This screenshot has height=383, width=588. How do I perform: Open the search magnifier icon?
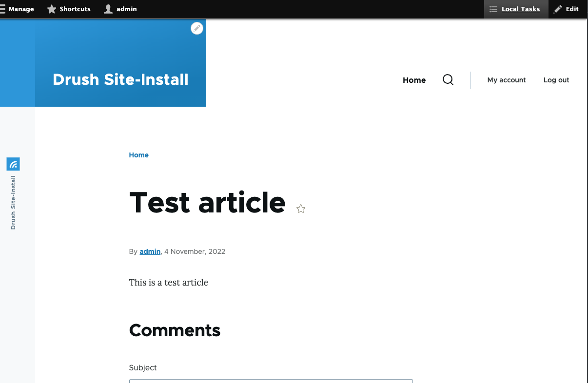pyautogui.click(x=448, y=79)
